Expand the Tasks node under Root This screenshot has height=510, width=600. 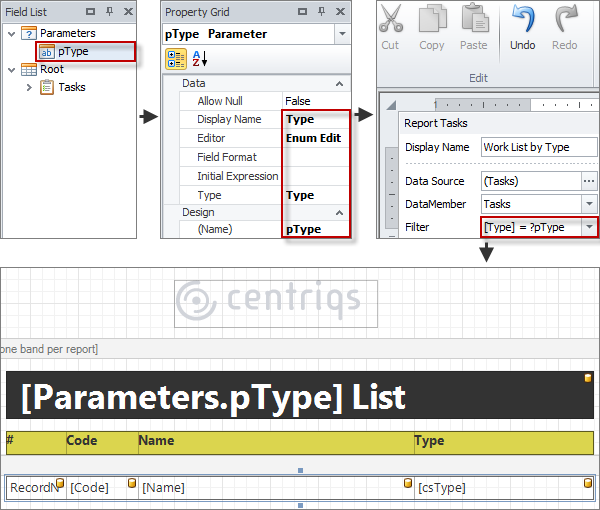(x=29, y=88)
